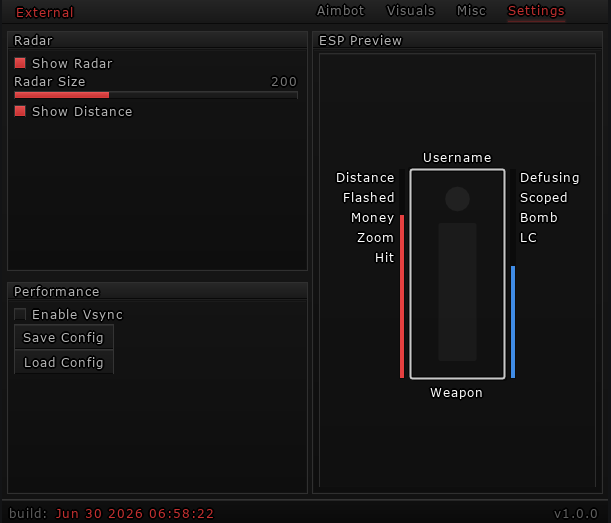611x523 pixels.
Task: Click the v1.0.0 version label
Action: point(576,514)
